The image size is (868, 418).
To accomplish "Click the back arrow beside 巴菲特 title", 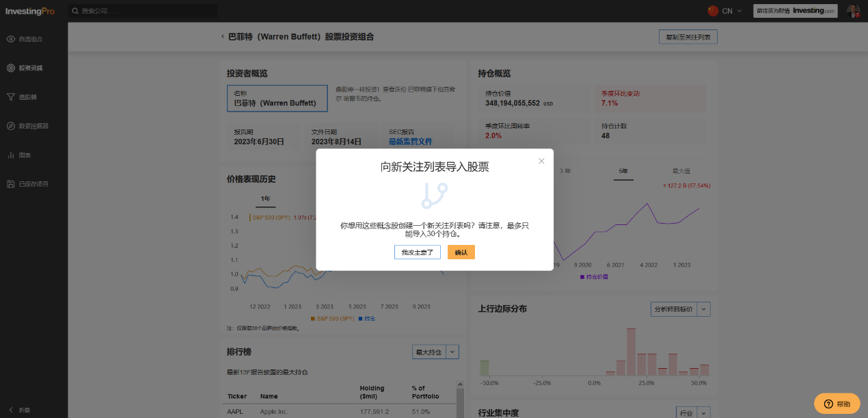I will click(222, 37).
